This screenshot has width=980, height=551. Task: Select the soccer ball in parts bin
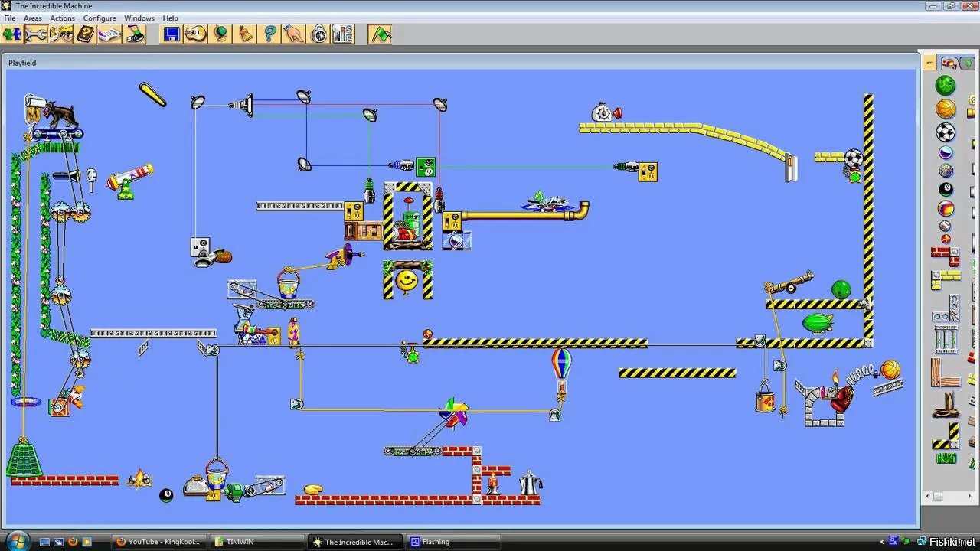(946, 132)
